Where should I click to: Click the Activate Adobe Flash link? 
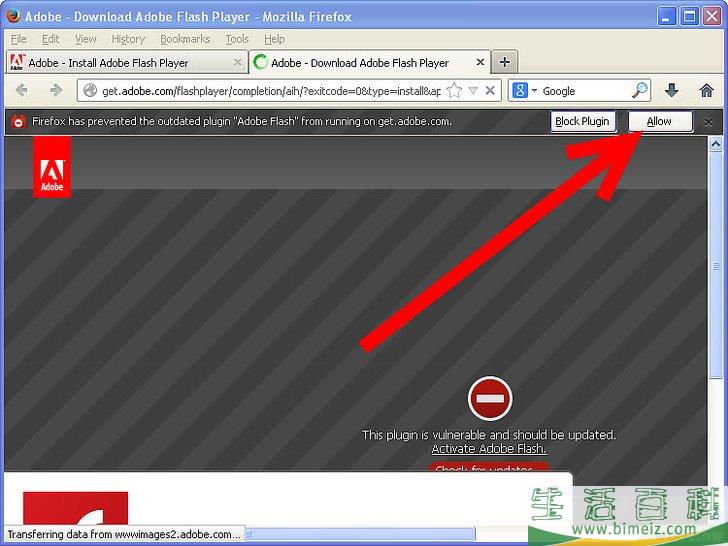click(489, 448)
